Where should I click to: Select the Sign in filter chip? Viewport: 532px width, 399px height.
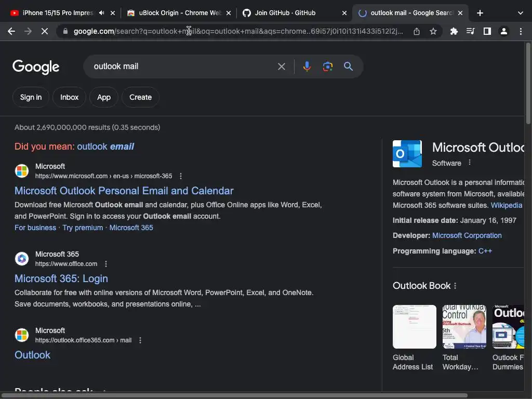(x=31, y=97)
